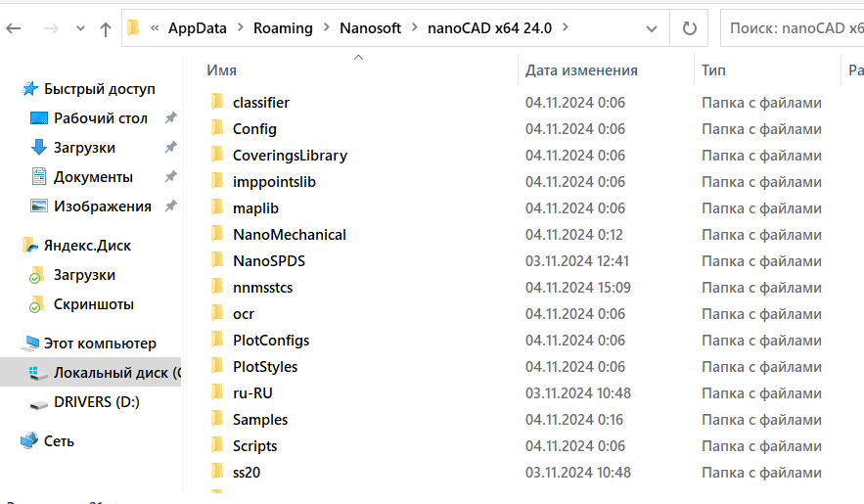Click the DRIVERS (D:) drive icon

point(38,405)
